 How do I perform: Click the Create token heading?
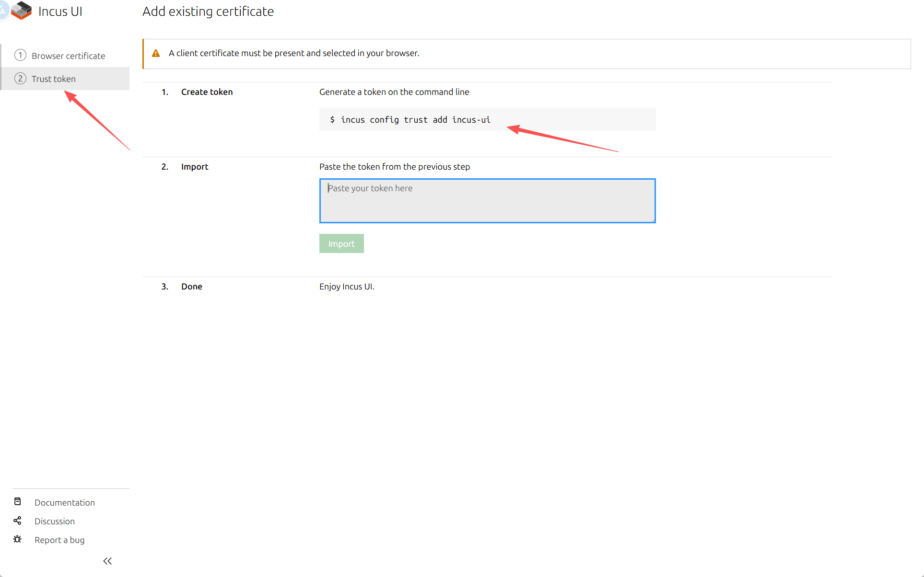tap(207, 92)
